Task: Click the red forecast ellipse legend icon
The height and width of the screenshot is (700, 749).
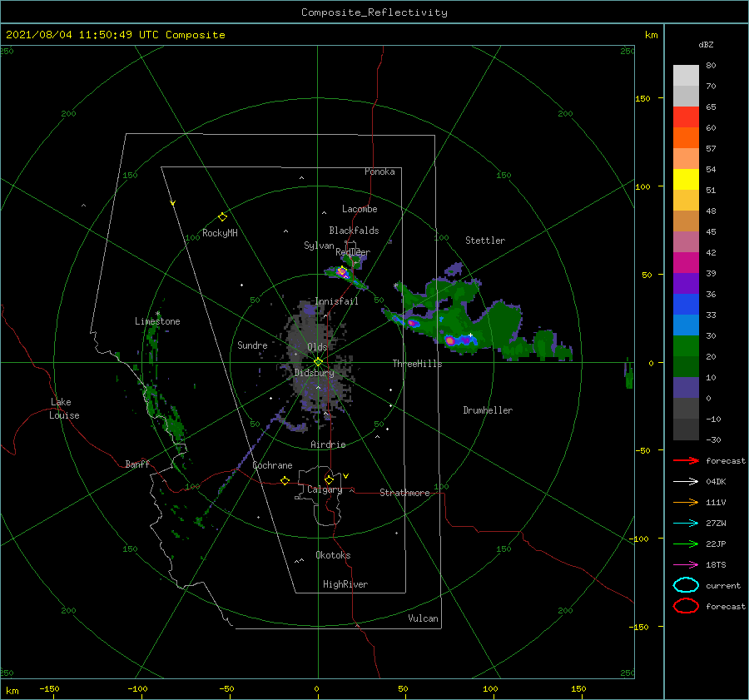Action: (x=686, y=606)
